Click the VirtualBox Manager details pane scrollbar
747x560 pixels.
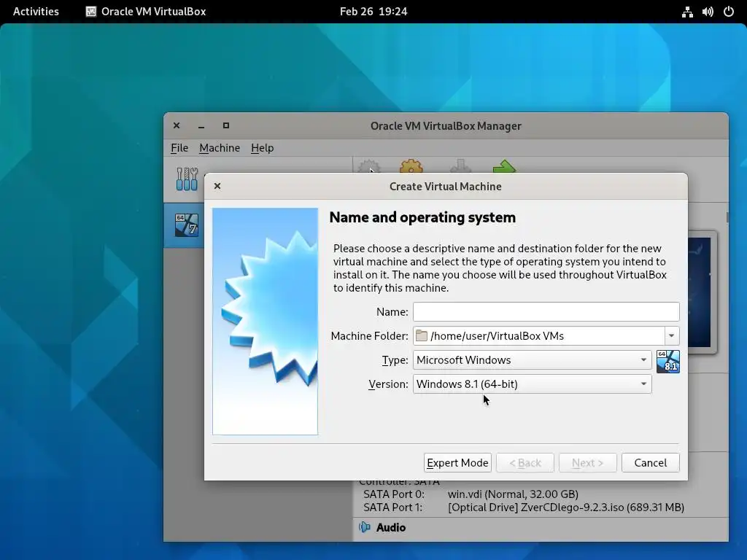[x=727, y=217]
